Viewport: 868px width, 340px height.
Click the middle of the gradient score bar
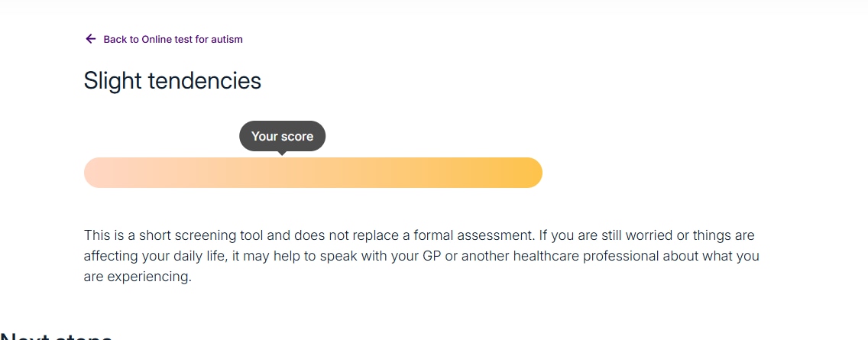313,173
